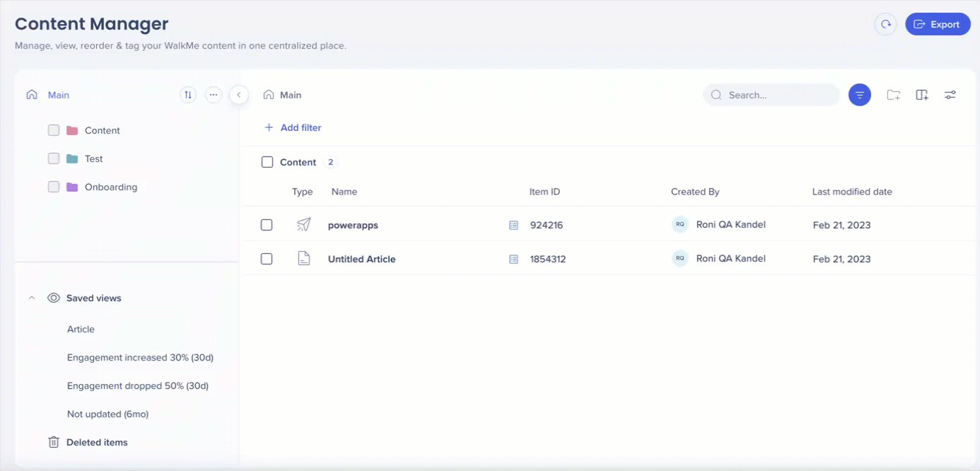Click Roni QA Kandel in powerapps row
The height and width of the screenshot is (471, 980).
tap(731, 224)
